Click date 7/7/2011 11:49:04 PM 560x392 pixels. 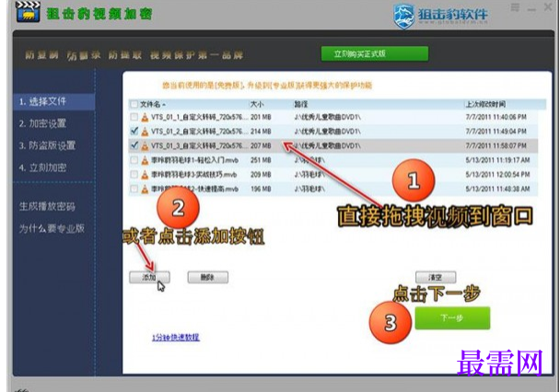pyautogui.click(x=496, y=132)
